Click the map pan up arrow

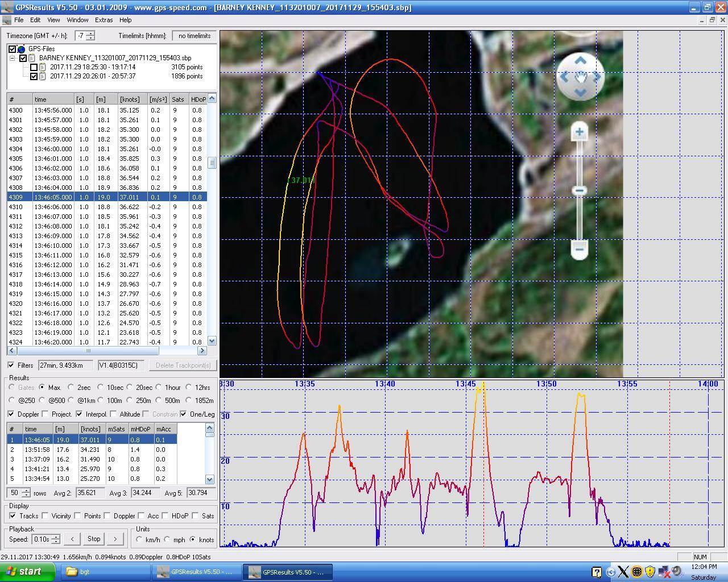pos(580,60)
